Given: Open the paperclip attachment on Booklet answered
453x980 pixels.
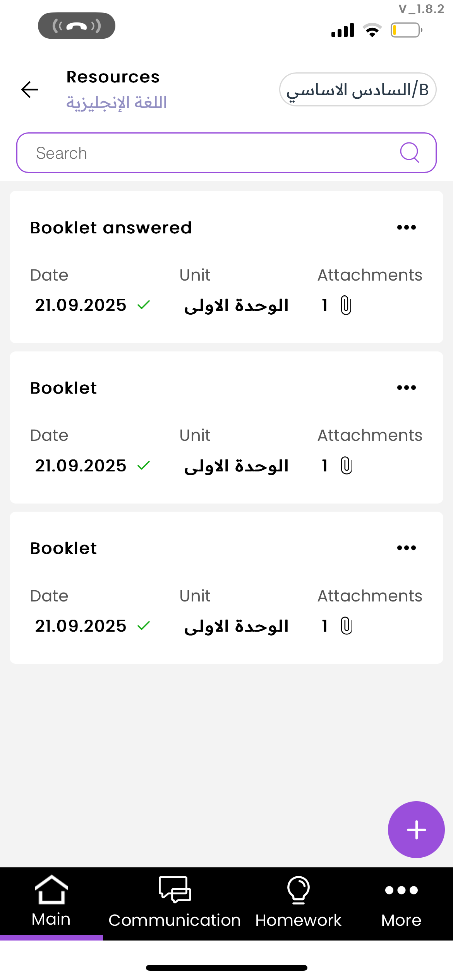Looking at the screenshot, I should coord(346,305).
